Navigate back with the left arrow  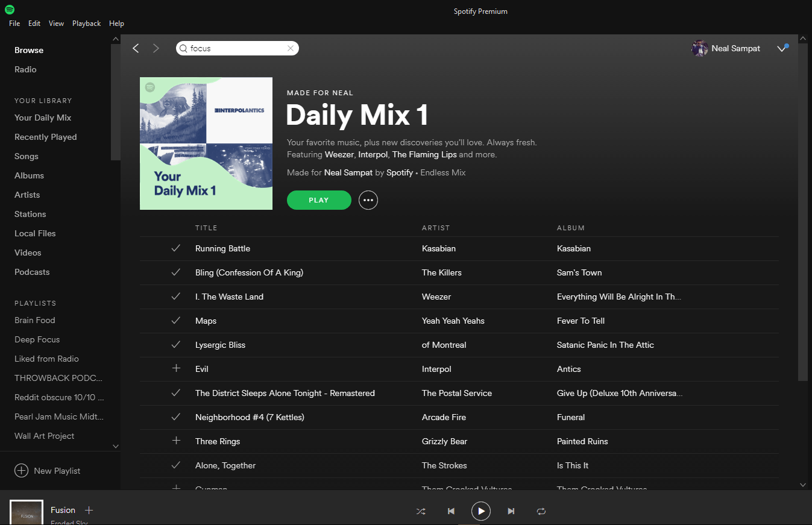click(136, 48)
